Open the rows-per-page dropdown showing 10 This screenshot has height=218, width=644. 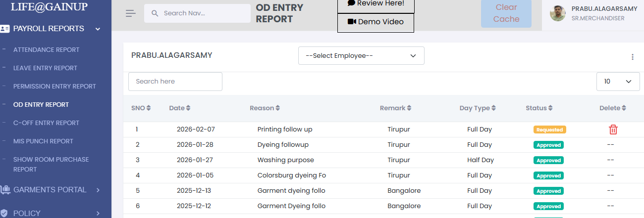(x=618, y=82)
